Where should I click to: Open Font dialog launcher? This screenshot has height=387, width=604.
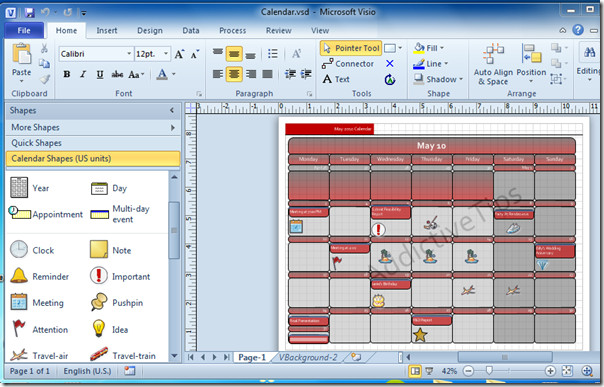(x=199, y=94)
